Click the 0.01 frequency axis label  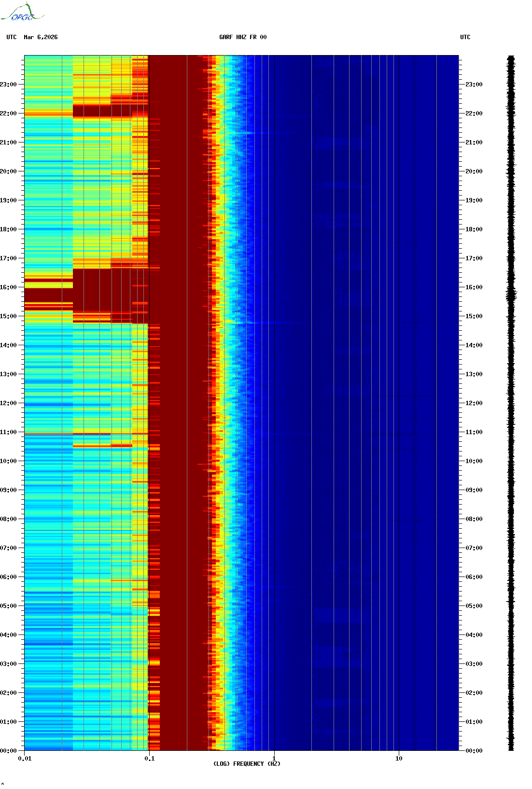click(25, 759)
